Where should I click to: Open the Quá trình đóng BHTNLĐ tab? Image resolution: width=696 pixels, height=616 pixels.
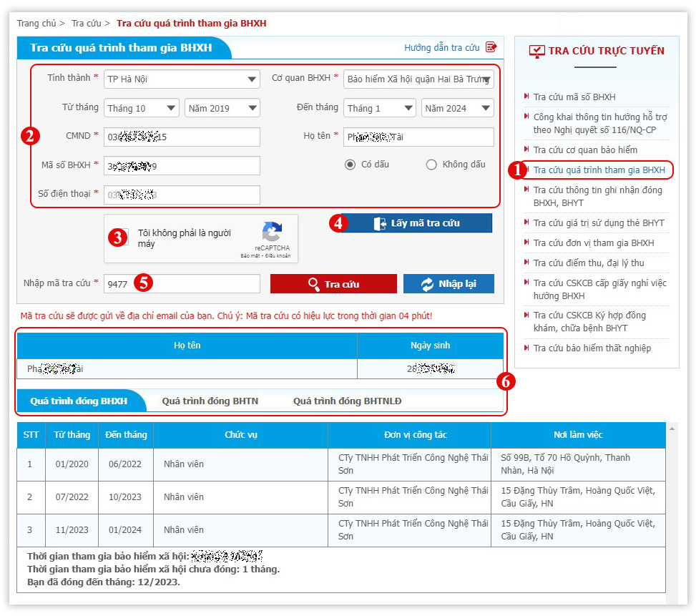click(x=347, y=401)
